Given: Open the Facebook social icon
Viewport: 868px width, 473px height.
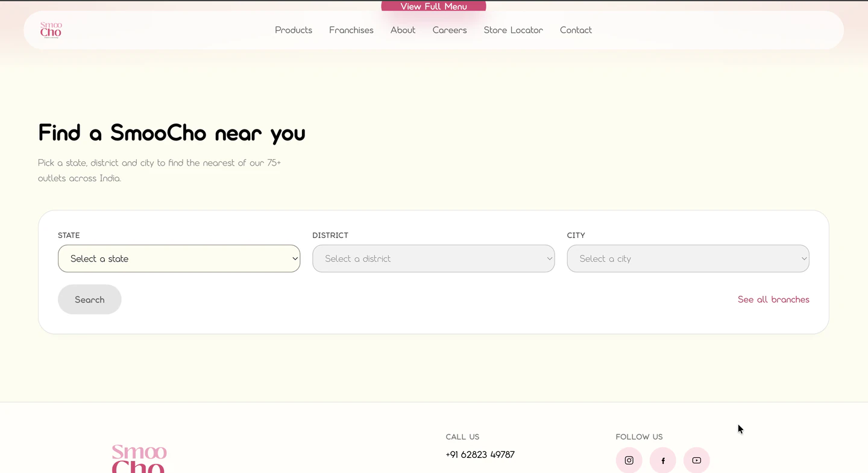Looking at the screenshot, I should [x=662, y=460].
